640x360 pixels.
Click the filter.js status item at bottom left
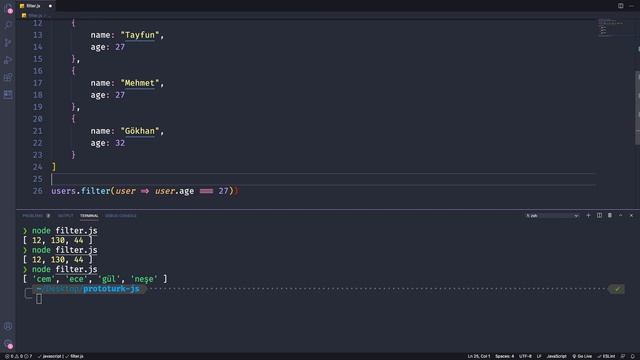pyautogui.click(x=74, y=356)
